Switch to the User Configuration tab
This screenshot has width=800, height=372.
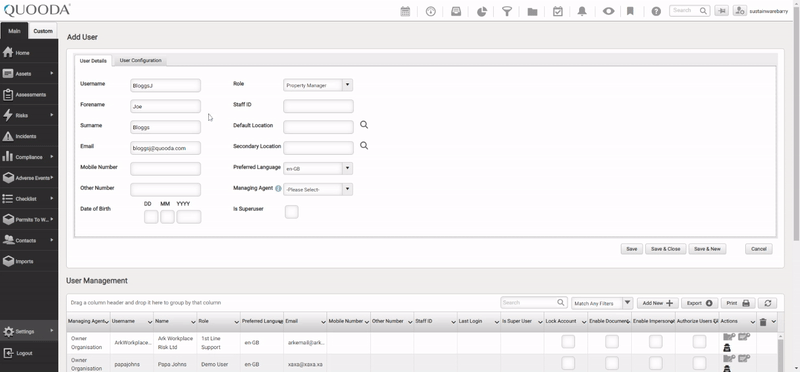(140, 60)
